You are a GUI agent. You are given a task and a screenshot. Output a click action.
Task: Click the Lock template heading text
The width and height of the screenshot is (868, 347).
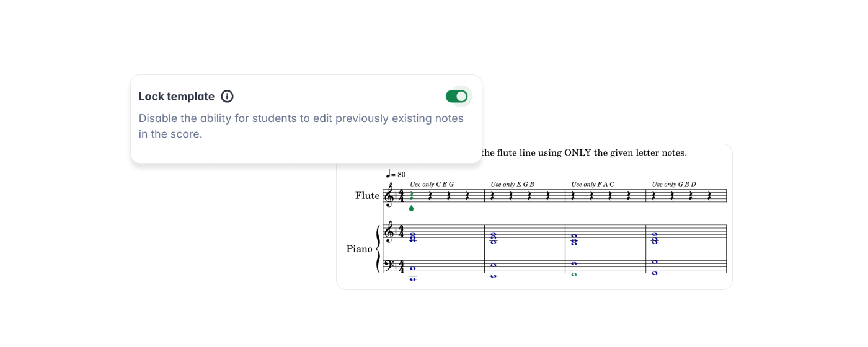177,97
